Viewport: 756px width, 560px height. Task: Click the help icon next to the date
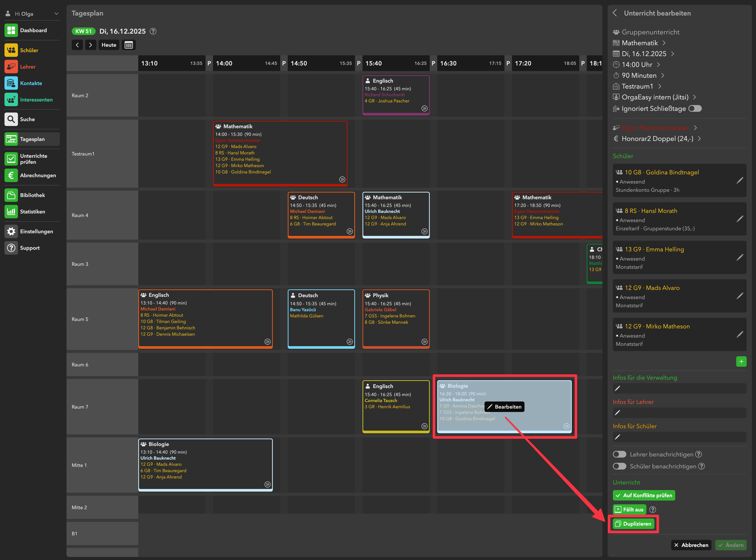(x=153, y=31)
